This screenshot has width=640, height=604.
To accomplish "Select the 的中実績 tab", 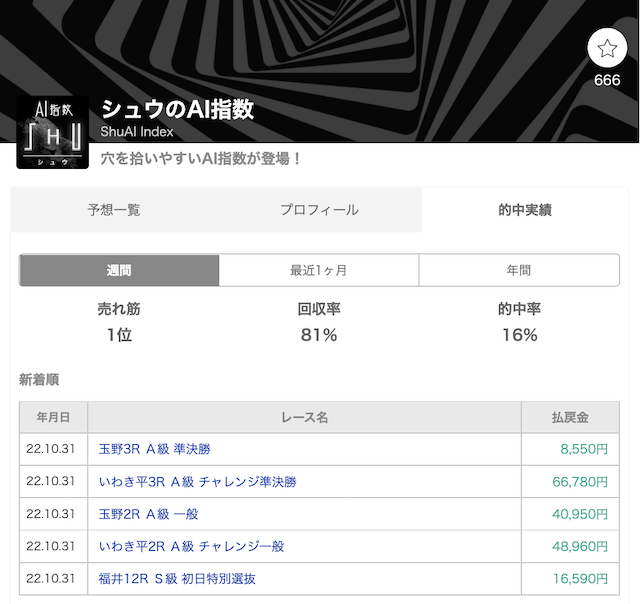I will coord(525,210).
